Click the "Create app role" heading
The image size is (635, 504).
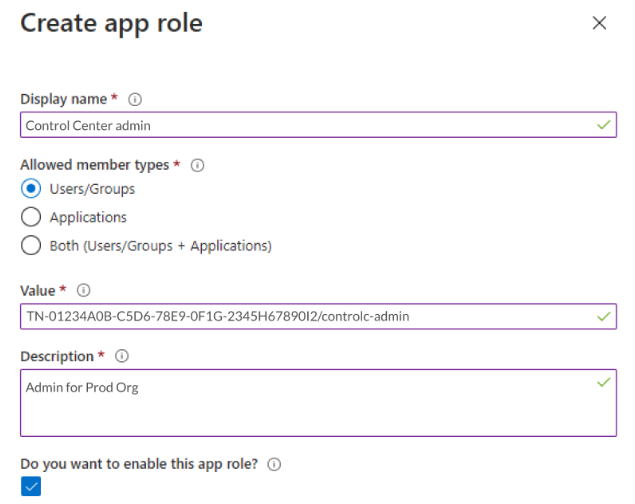click(x=111, y=23)
